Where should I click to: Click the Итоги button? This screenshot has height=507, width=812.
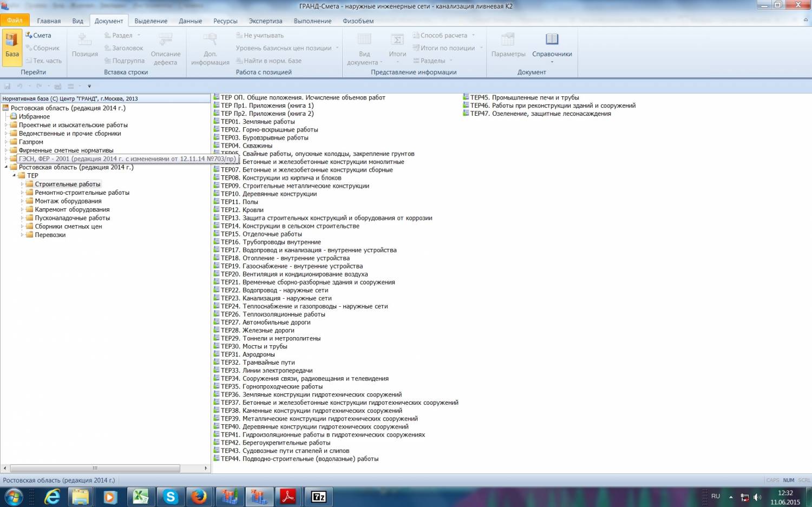pyautogui.click(x=397, y=48)
